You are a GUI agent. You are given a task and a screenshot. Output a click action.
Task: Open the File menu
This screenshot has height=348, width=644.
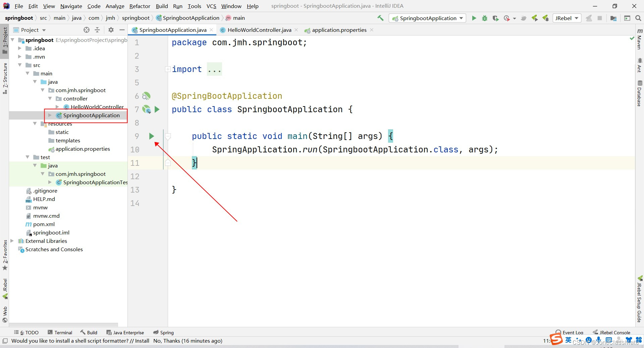point(19,6)
